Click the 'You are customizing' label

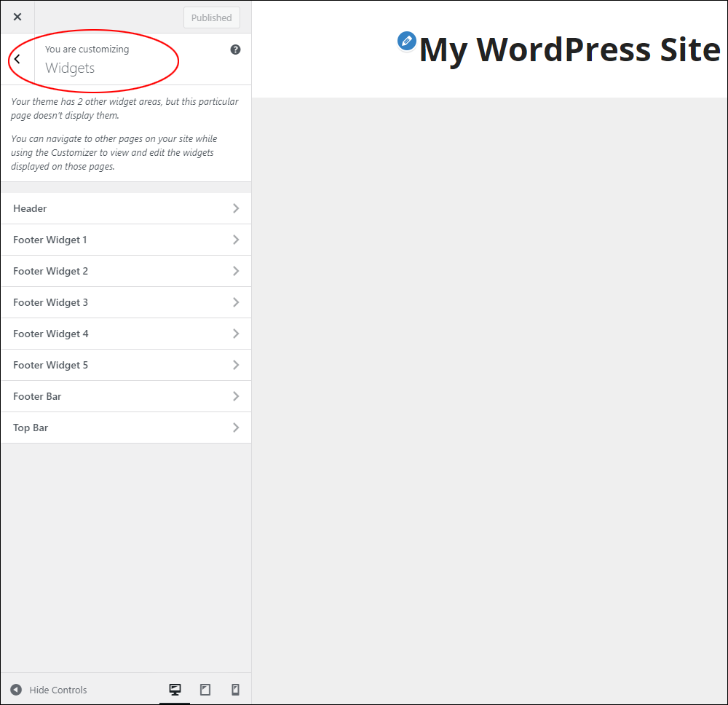(87, 50)
